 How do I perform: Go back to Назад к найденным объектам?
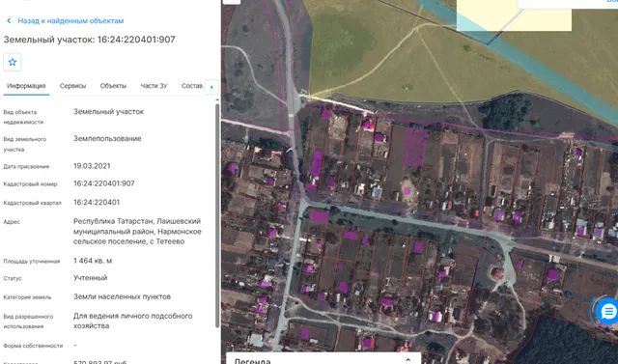(70, 21)
